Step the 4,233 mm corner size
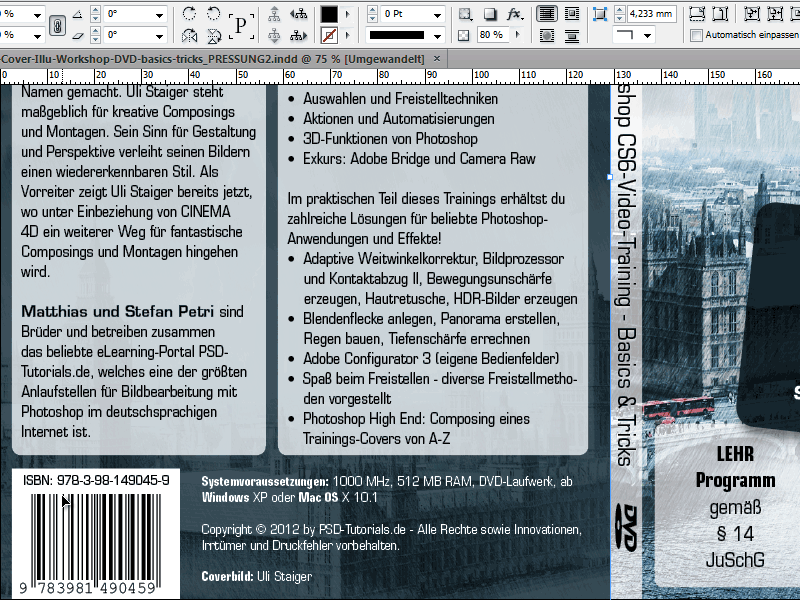Screen dimensions: 800x600 pos(619,14)
